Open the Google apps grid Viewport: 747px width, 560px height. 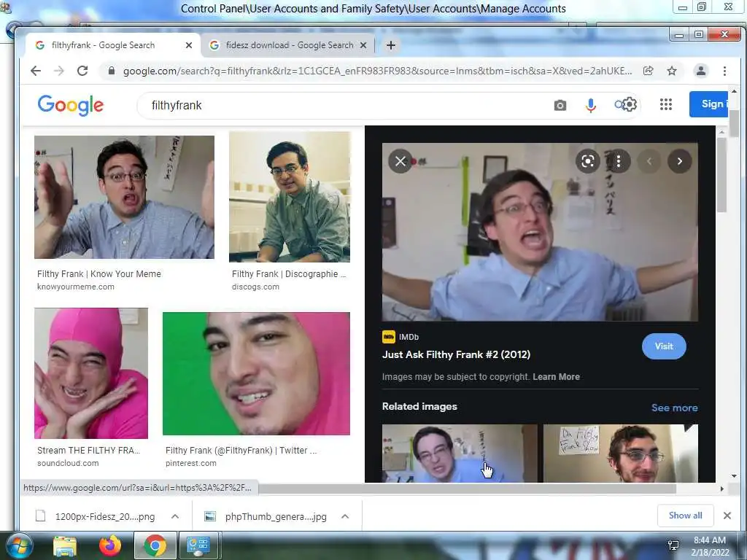click(666, 104)
